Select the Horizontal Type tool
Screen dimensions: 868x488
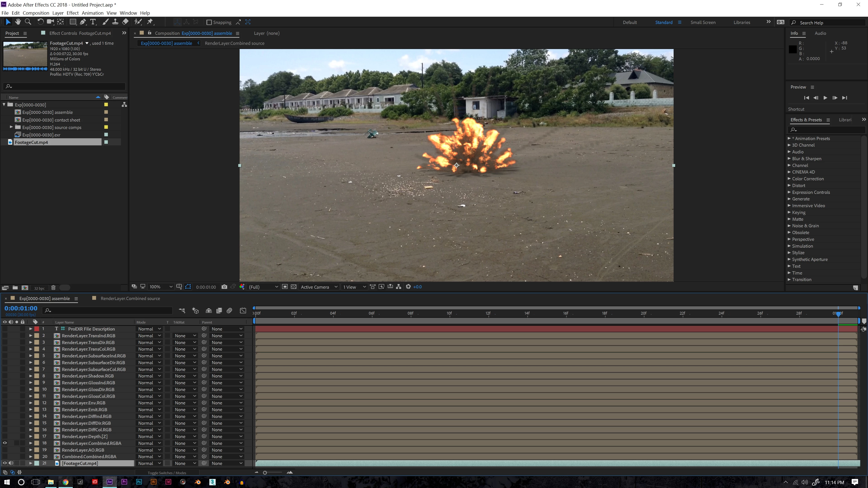pyautogui.click(x=93, y=22)
